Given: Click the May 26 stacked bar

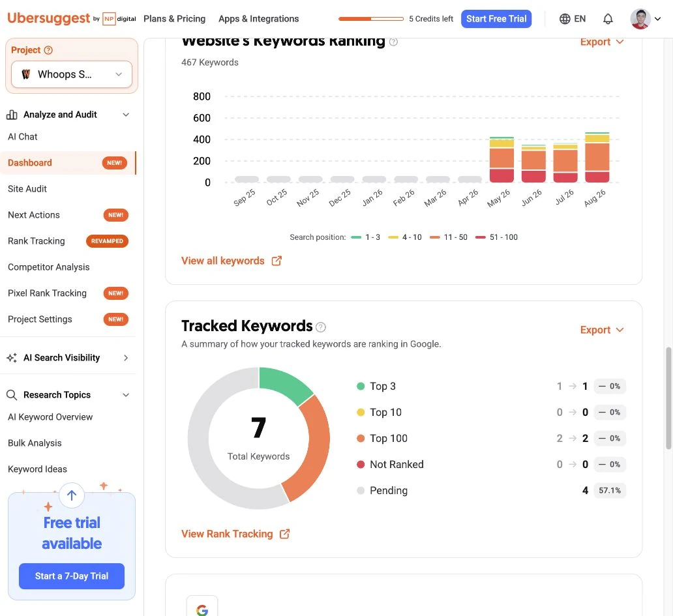Looking at the screenshot, I should 501,160.
